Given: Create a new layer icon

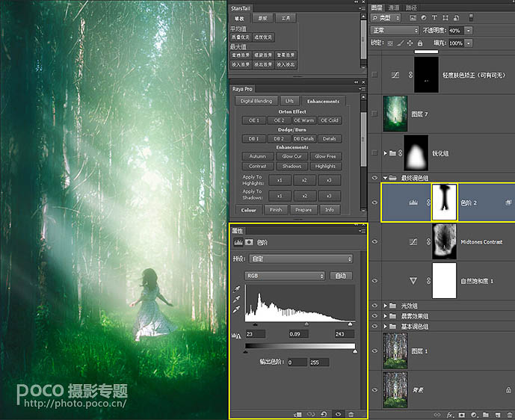Looking at the screenshot, I should point(498,415).
